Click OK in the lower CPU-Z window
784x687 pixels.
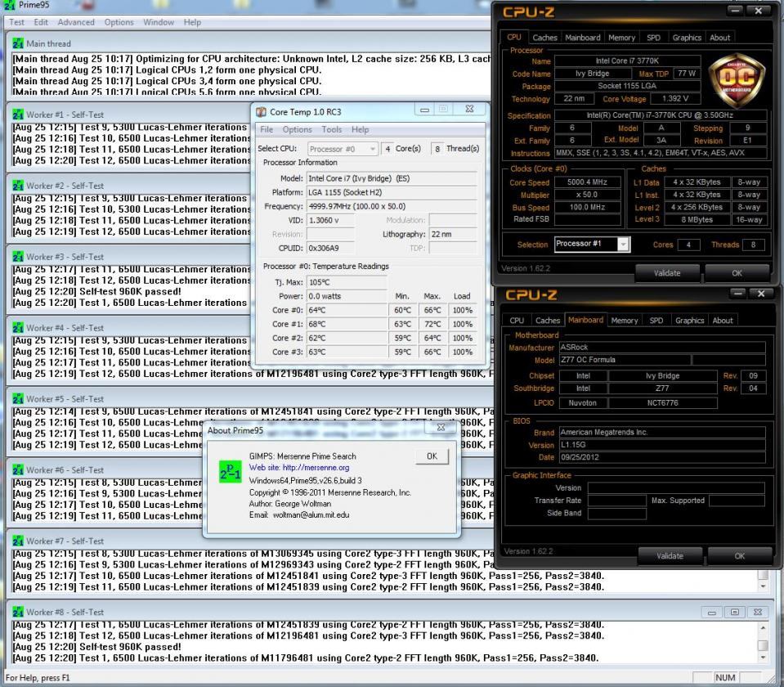pos(740,556)
